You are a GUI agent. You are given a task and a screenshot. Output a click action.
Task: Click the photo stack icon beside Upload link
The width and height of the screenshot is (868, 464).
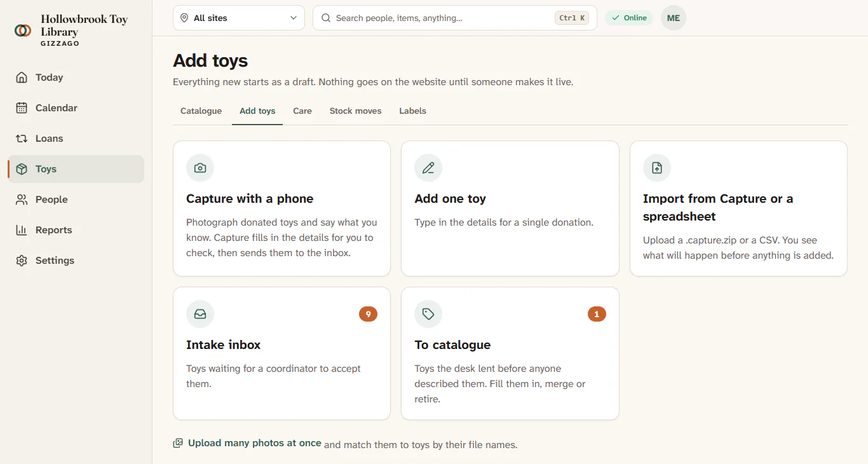[178, 443]
